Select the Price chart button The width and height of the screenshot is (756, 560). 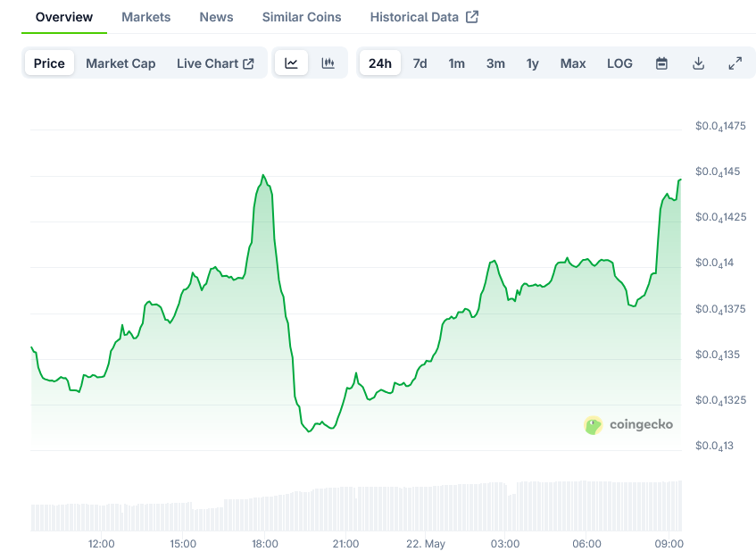(49, 63)
